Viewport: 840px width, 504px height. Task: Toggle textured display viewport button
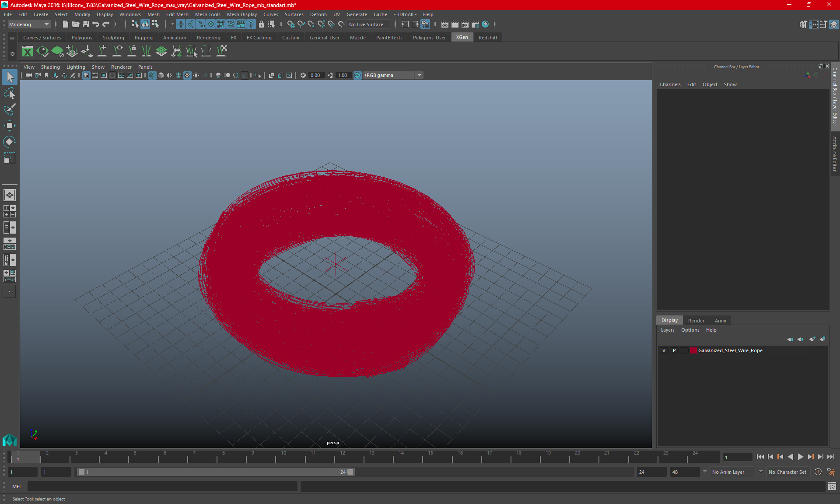(x=187, y=75)
